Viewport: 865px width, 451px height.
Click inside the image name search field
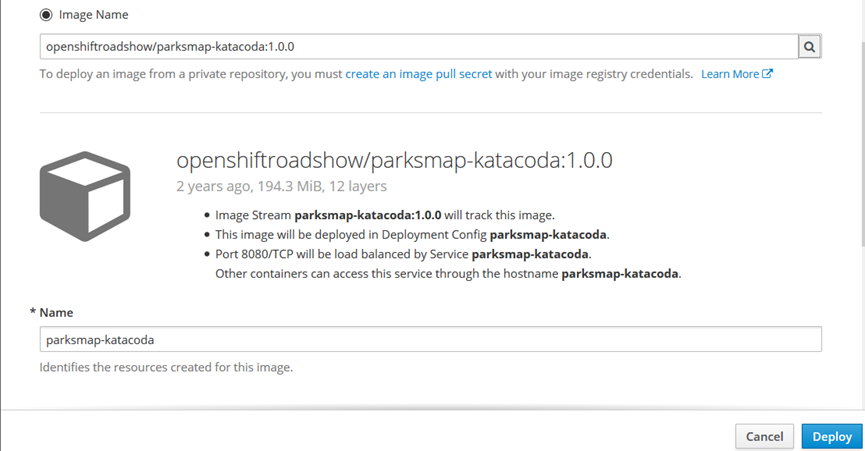(x=419, y=47)
